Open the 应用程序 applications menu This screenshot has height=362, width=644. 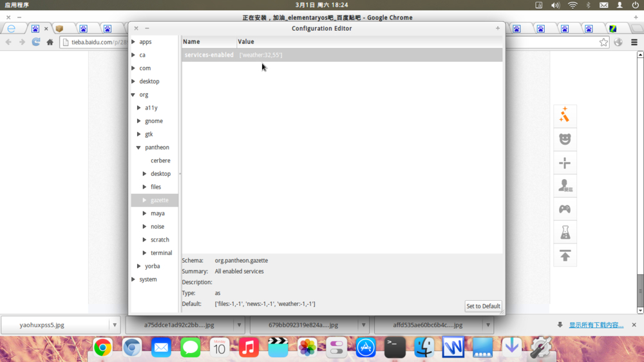click(17, 5)
